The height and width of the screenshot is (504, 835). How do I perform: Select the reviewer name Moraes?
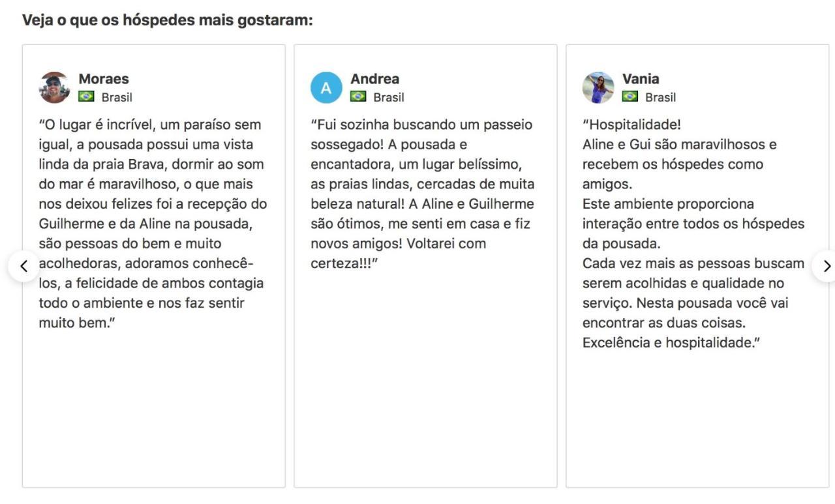click(104, 79)
